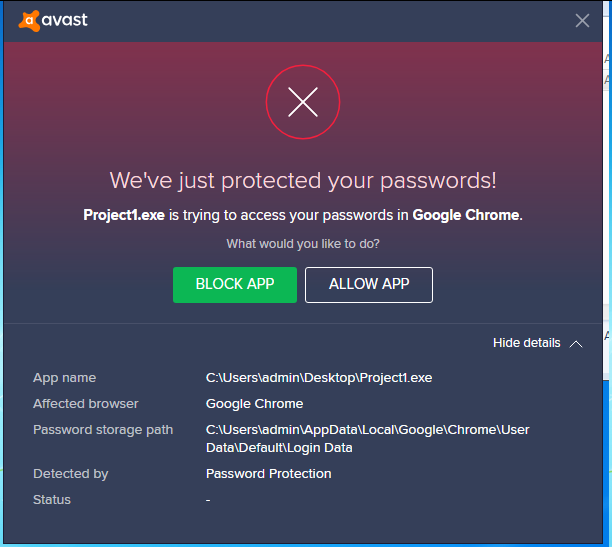612x547 pixels.
Task: Click the Desktop\Project1.exe file path value
Action: click(319, 378)
